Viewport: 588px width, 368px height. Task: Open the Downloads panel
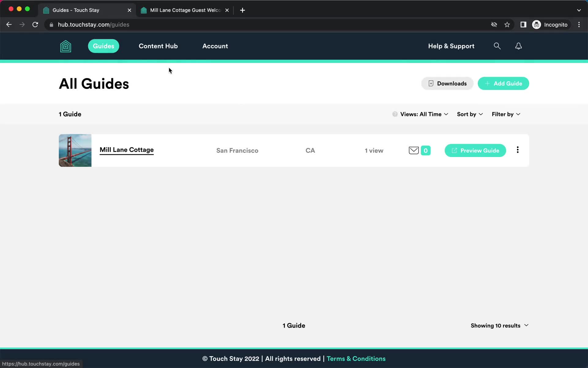(447, 83)
